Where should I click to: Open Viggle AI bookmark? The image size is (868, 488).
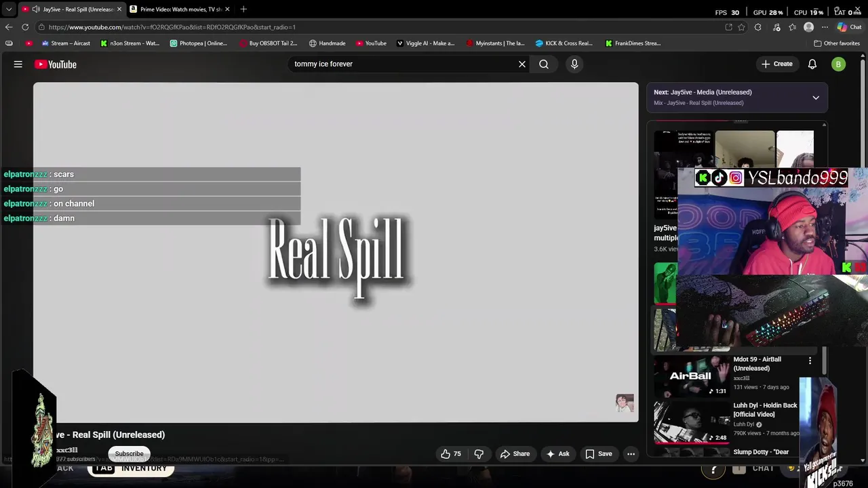pos(426,43)
